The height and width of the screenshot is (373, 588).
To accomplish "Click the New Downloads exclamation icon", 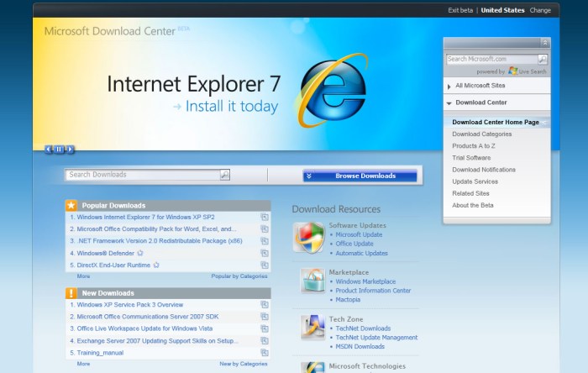I will pyautogui.click(x=71, y=293).
